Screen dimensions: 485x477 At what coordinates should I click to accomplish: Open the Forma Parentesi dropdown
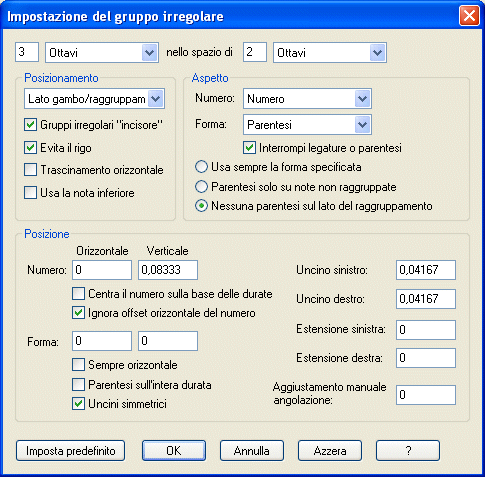(x=307, y=125)
